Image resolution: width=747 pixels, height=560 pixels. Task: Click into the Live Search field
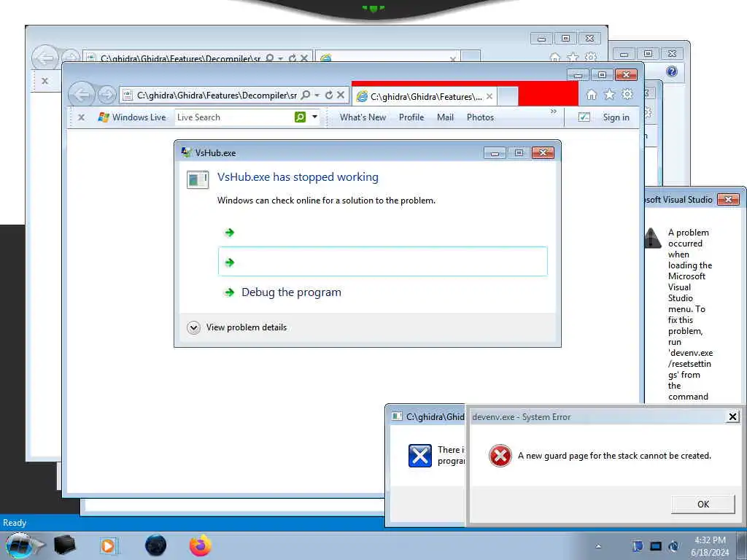(x=234, y=117)
